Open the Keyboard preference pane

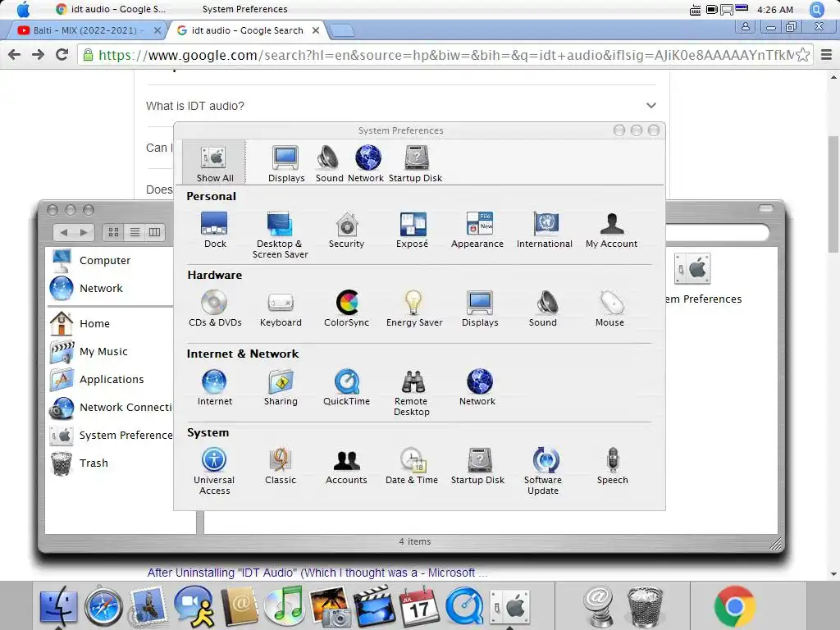(x=281, y=308)
